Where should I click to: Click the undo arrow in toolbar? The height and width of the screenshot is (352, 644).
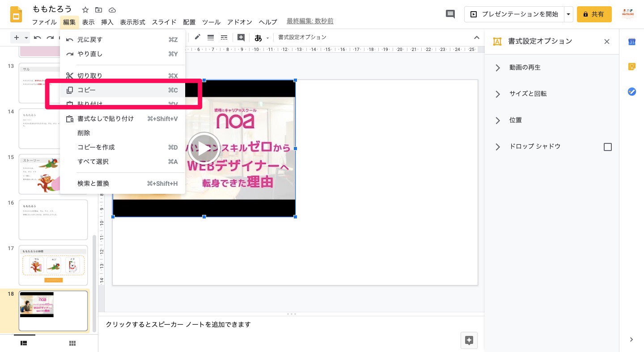(38, 38)
